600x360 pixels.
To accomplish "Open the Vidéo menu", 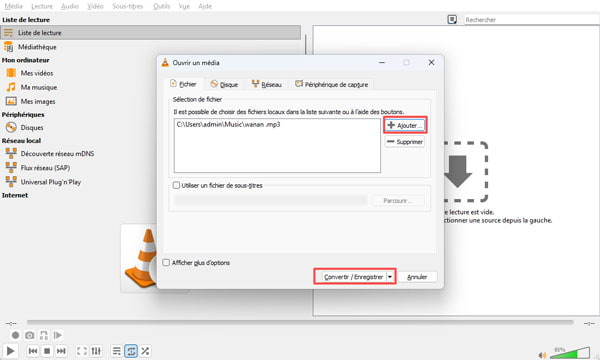I will (95, 6).
